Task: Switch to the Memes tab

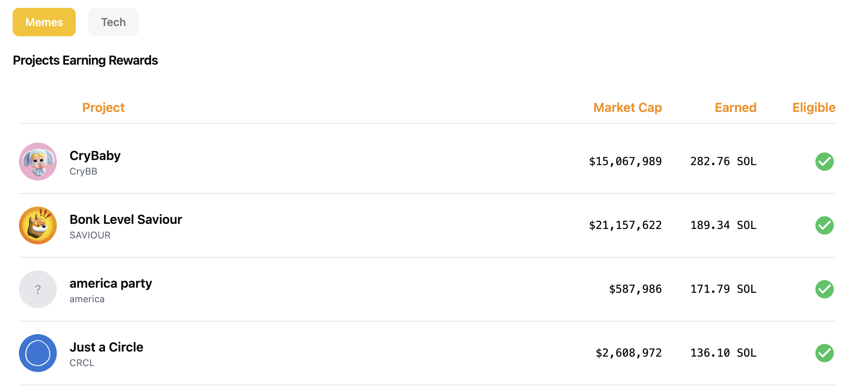Action: tap(44, 22)
